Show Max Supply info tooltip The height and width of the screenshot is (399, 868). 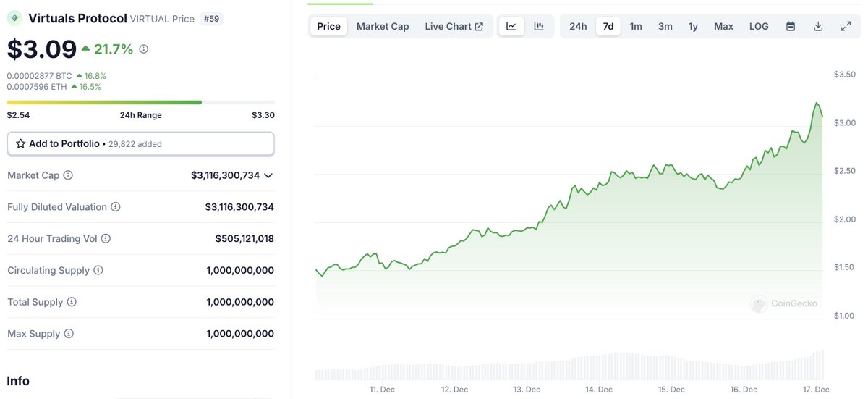pyautogui.click(x=69, y=334)
